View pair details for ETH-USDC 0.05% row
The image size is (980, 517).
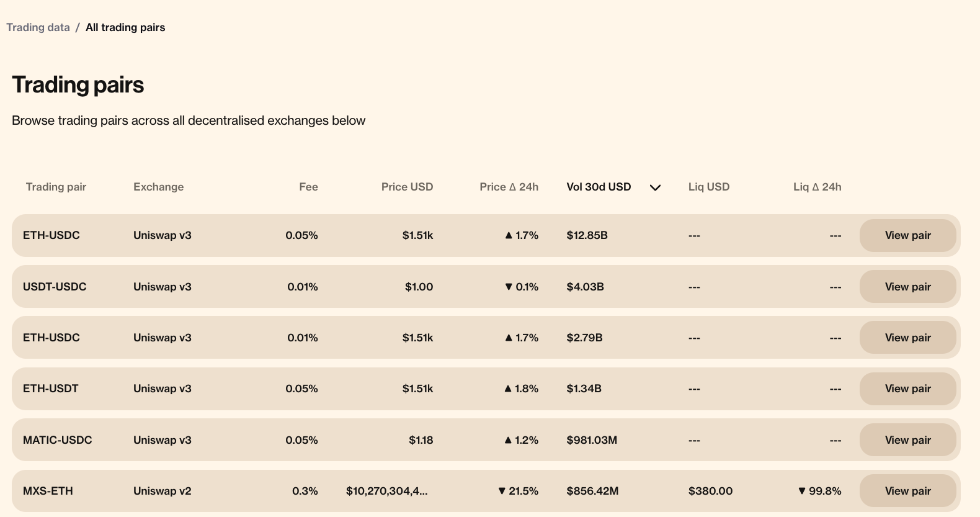907,235
